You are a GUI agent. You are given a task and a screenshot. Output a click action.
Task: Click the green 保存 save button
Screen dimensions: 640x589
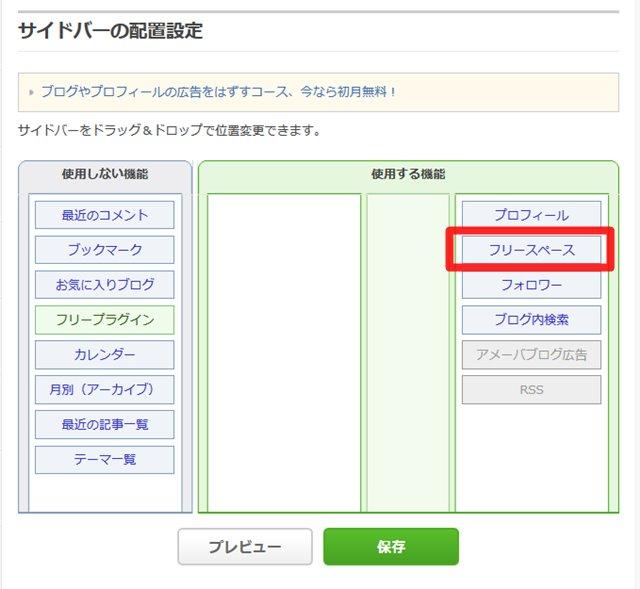pyautogui.click(x=391, y=547)
